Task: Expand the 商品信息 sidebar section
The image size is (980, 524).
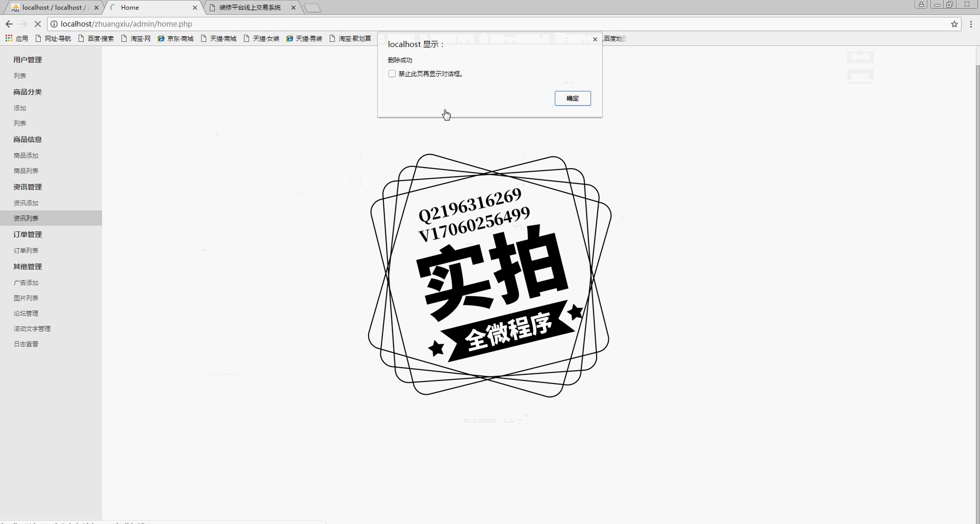Action: (x=28, y=139)
